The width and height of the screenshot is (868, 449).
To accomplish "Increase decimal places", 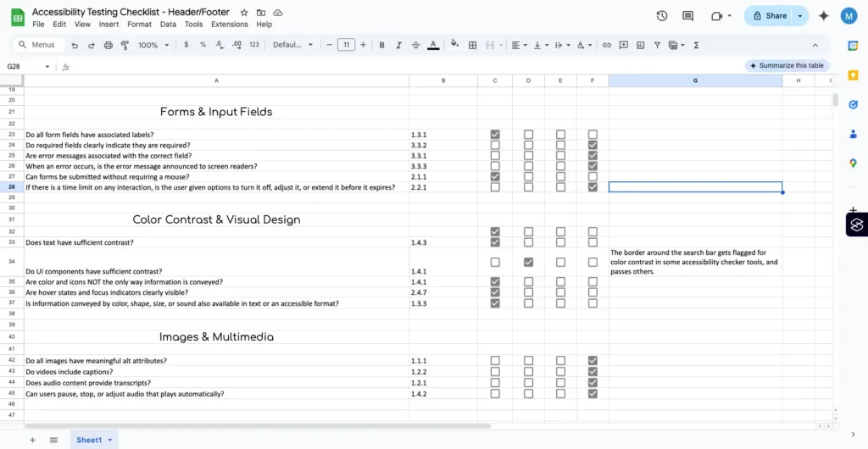I will (237, 45).
